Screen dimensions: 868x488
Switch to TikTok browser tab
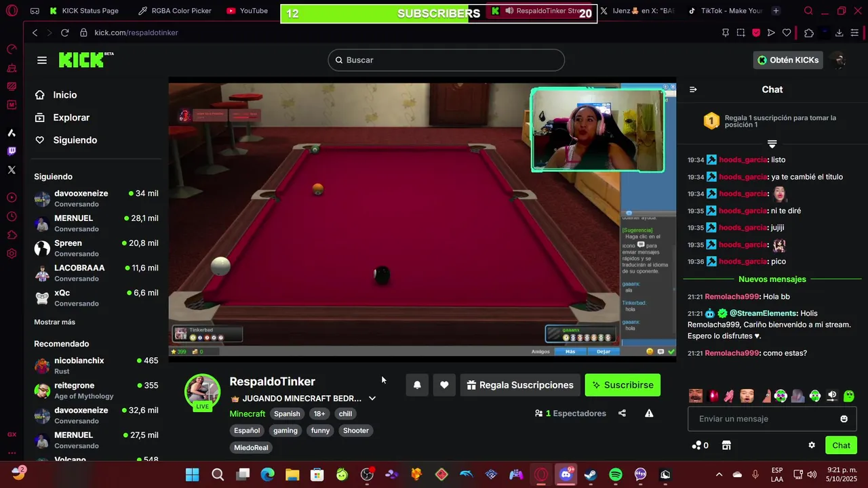[726, 11]
